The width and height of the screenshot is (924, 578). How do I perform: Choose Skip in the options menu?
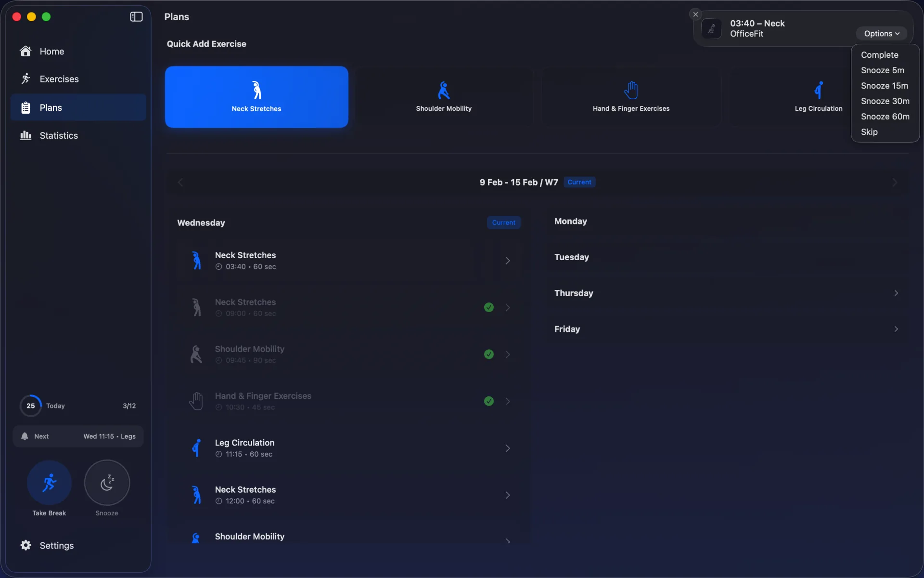coord(869,132)
